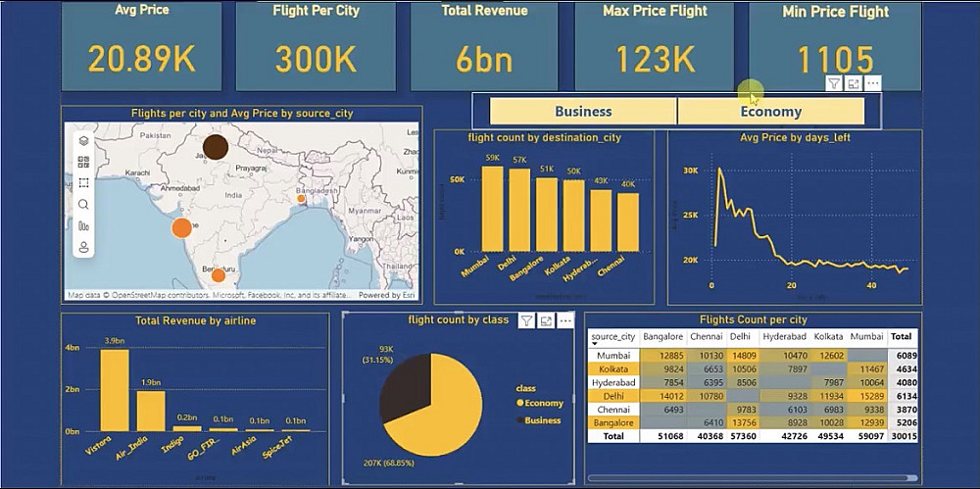Click filter icon on flight count by class
The height and width of the screenshot is (489, 980).
click(x=526, y=320)
